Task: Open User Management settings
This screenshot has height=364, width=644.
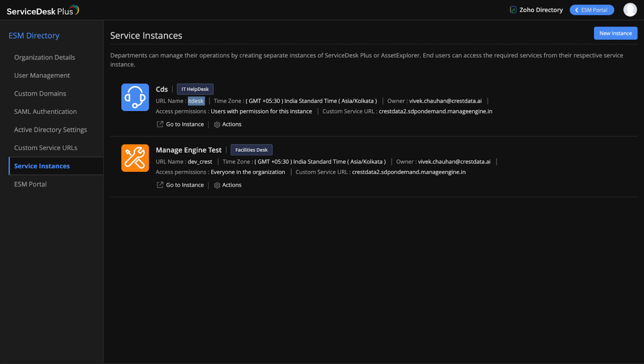Action: point(42,75)
